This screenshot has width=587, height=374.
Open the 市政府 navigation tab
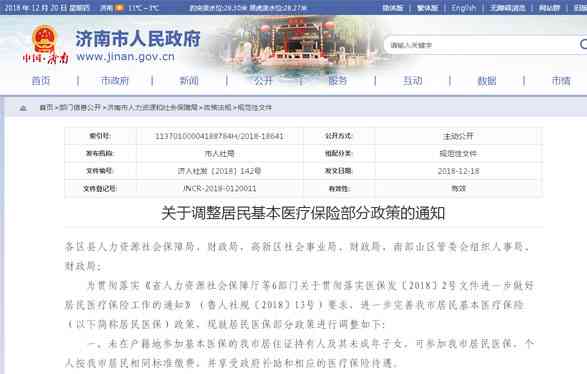point(115,80)
